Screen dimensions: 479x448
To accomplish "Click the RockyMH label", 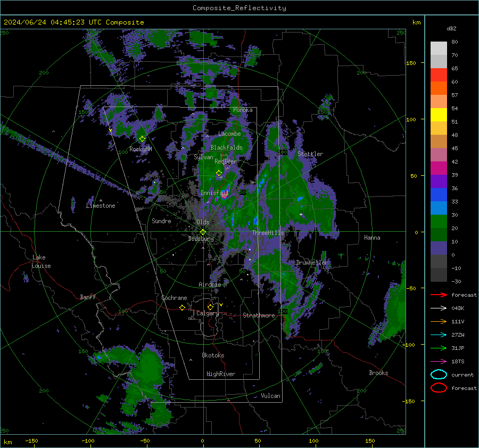I will tap(141, 149).
